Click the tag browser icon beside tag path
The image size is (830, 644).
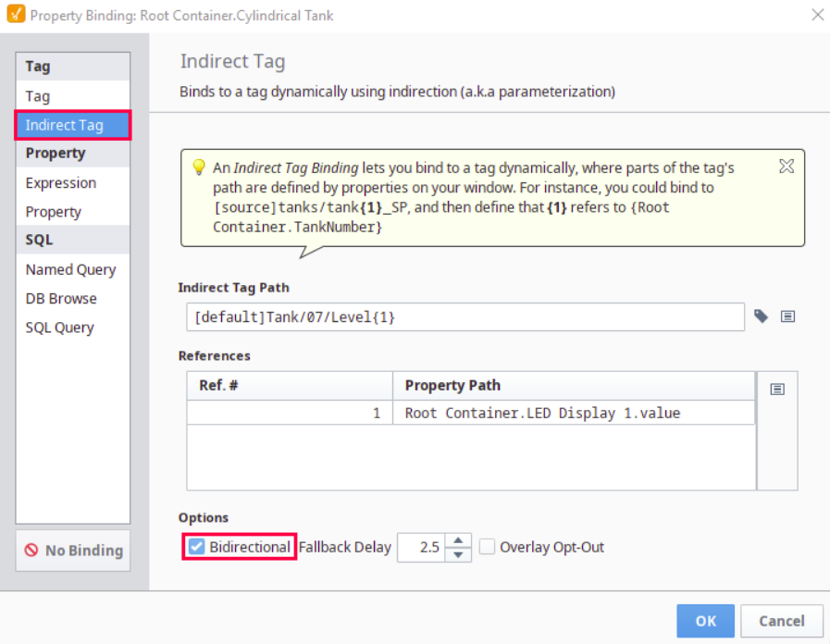761,316
